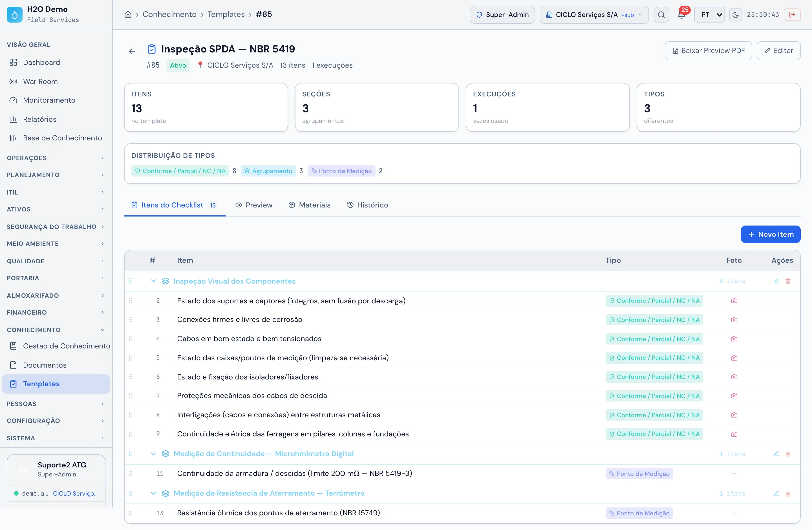Viewport: 812px width, 530px height.
Task: Open the notifications bell icon
Action: pos(682,15)
